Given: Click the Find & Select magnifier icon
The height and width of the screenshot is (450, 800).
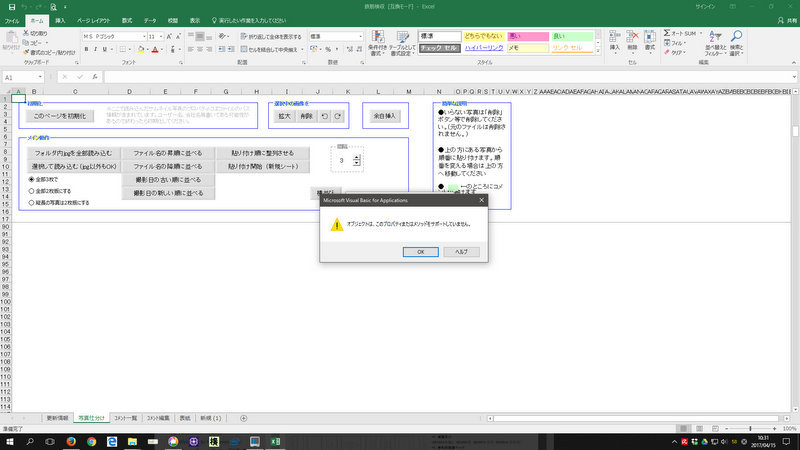Looking at the screenshot, I should 736,45.
